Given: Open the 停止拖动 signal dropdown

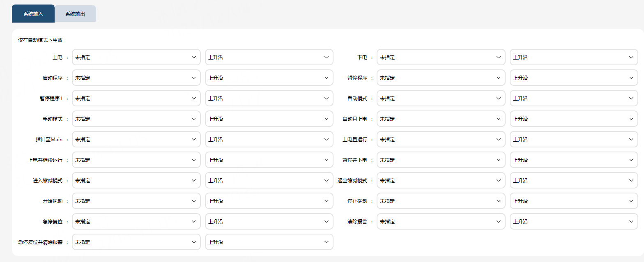Looking at the screenshot, I should (441, 201).
